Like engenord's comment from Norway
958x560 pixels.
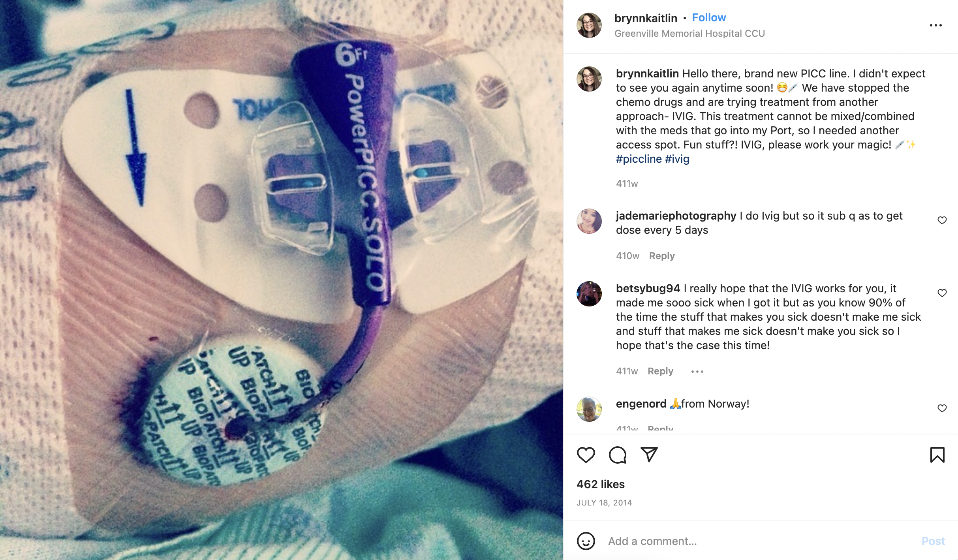[942, 408]
